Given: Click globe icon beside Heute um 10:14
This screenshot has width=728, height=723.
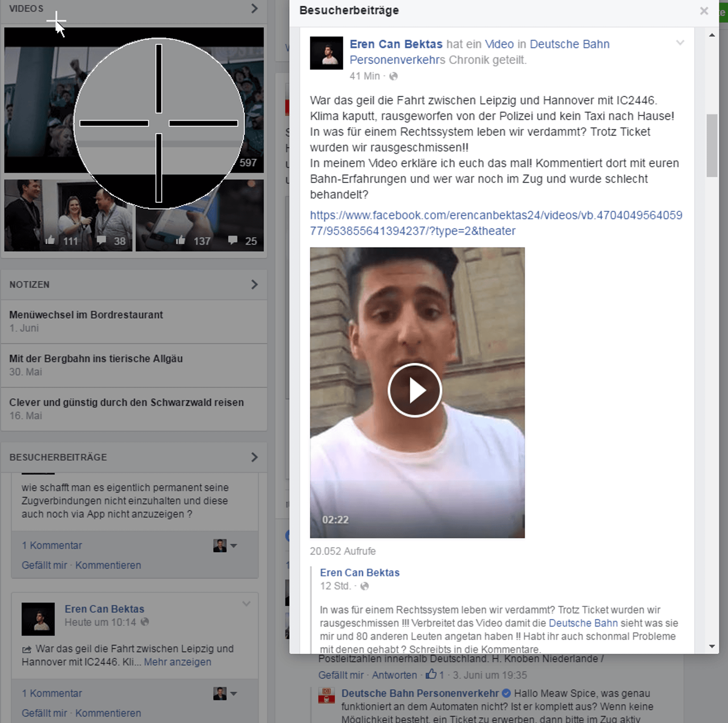Looking at the screenshot, I should (x=145, y=622).
